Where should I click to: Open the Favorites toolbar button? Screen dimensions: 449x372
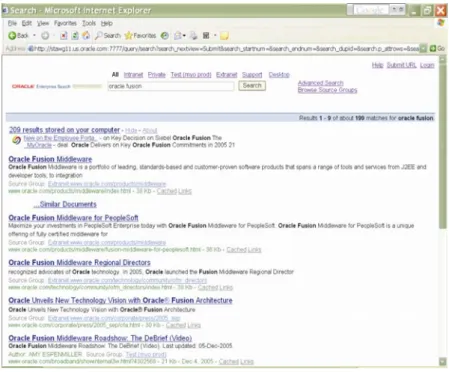140,35
